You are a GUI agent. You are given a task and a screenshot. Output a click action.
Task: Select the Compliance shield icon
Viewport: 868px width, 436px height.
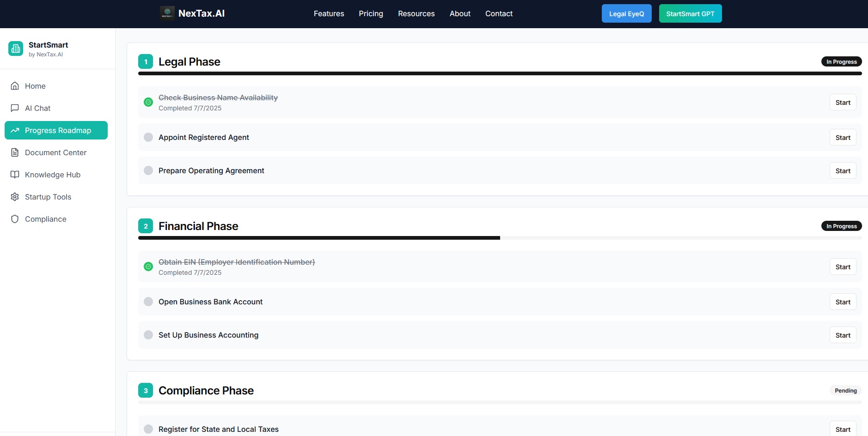click(x=15, y=219)
